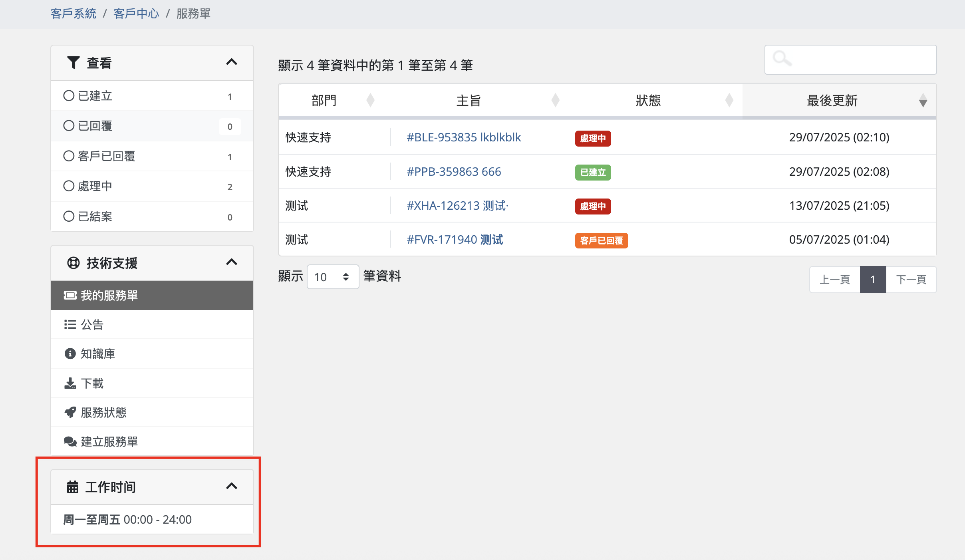Click the info icon beside 知識庫
This screenshot has width=965, height=560.
(x=70, y=353)
